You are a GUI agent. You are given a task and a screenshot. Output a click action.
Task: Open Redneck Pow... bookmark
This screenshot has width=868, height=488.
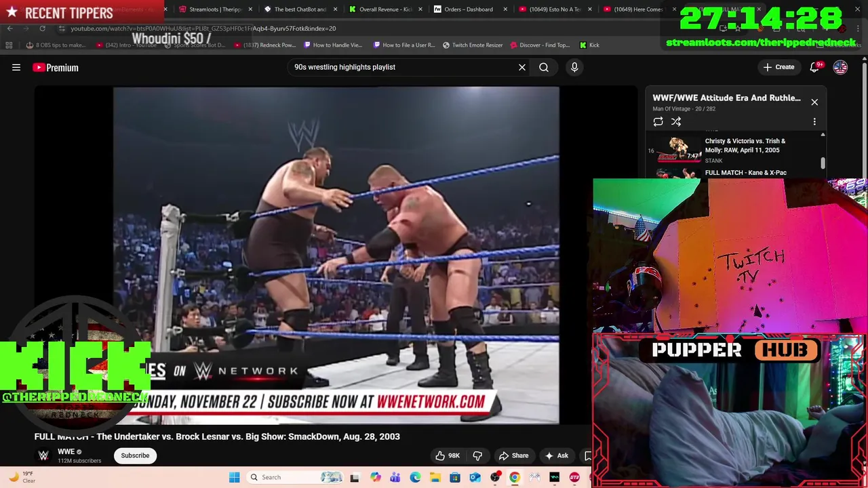(x=264, y=45)
